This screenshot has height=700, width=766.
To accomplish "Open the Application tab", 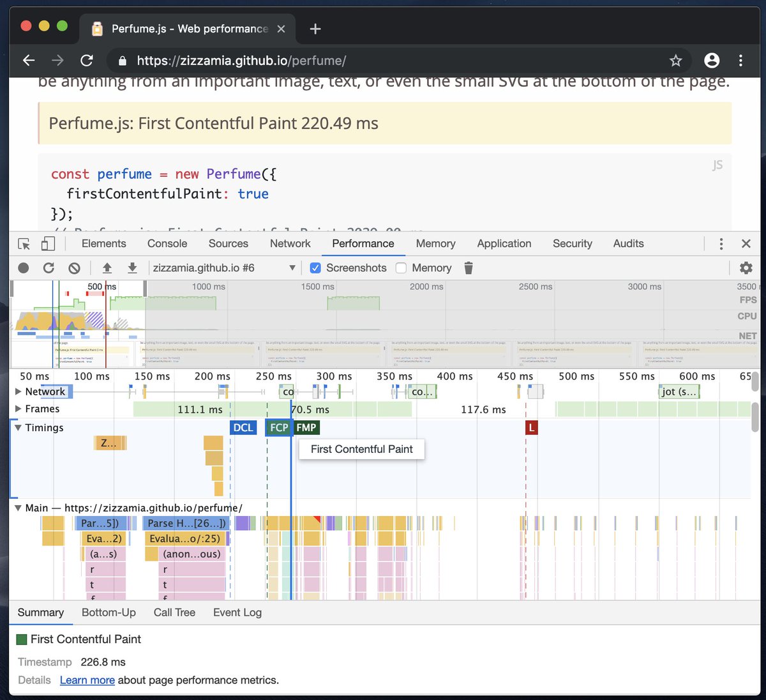I will (504, 243).
